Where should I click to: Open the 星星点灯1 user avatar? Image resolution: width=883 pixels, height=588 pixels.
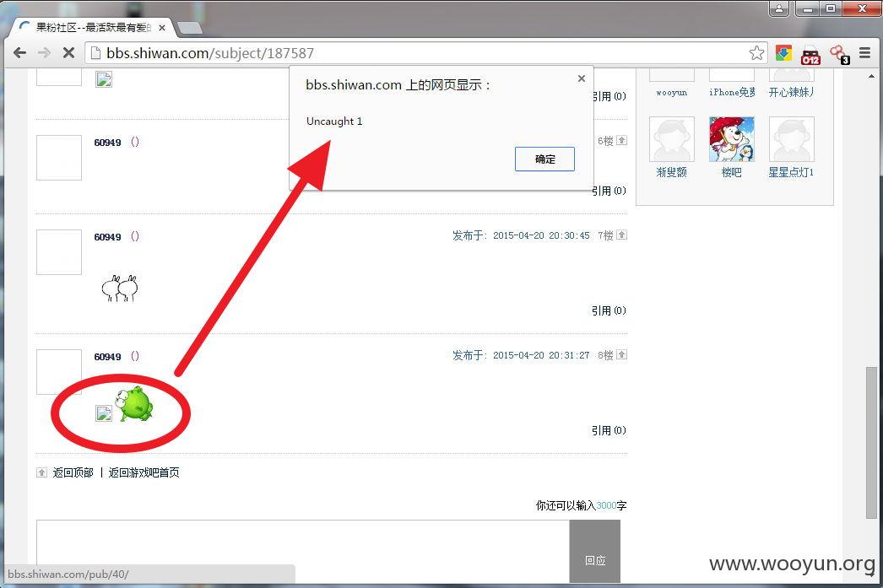point(791,139)
